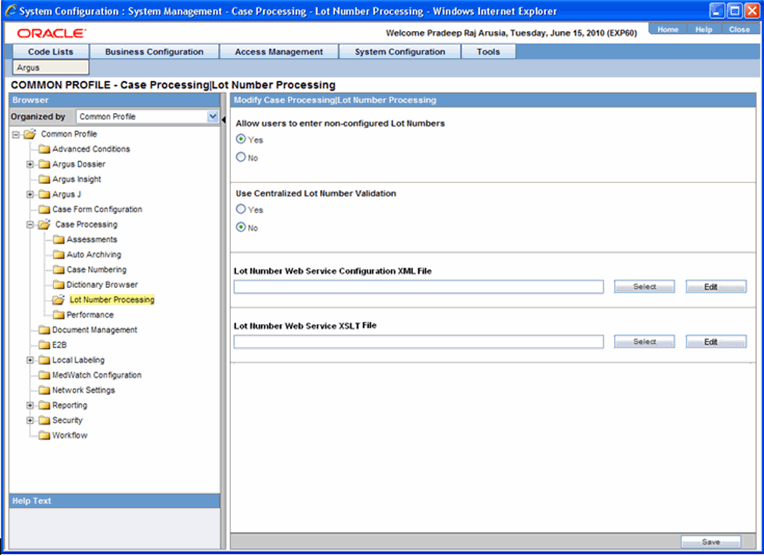Expand the Argus Dossier node
Viewport: 764px width, 556px height.
click(x=30, y=165)
